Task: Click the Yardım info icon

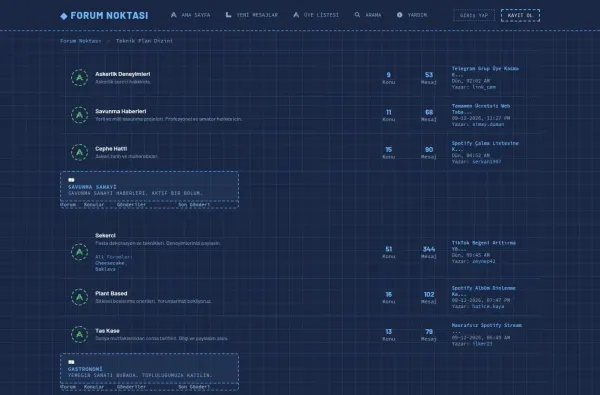Action: point(399,15)
